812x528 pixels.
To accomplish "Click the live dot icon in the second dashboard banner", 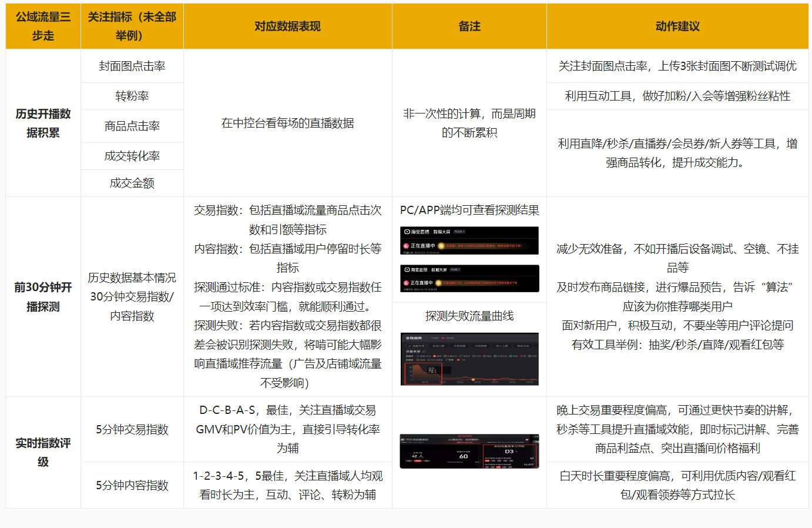I will pos(406,283).
